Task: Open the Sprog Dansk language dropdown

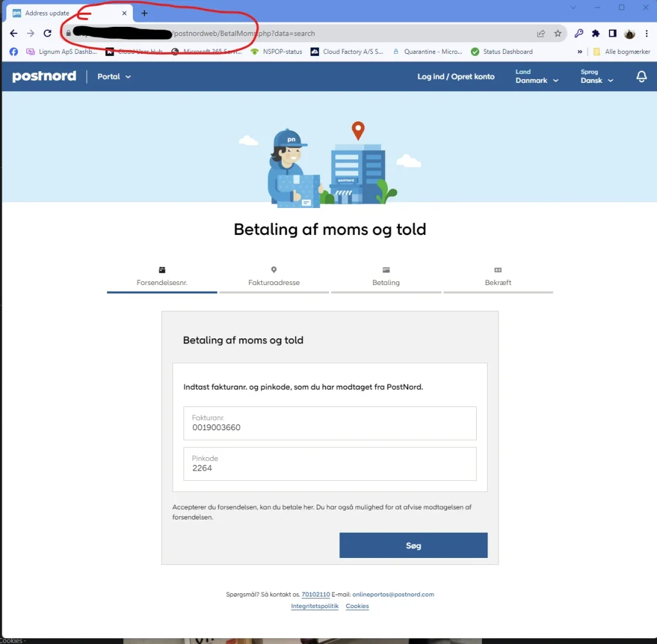Action: [x=597, y=76]
